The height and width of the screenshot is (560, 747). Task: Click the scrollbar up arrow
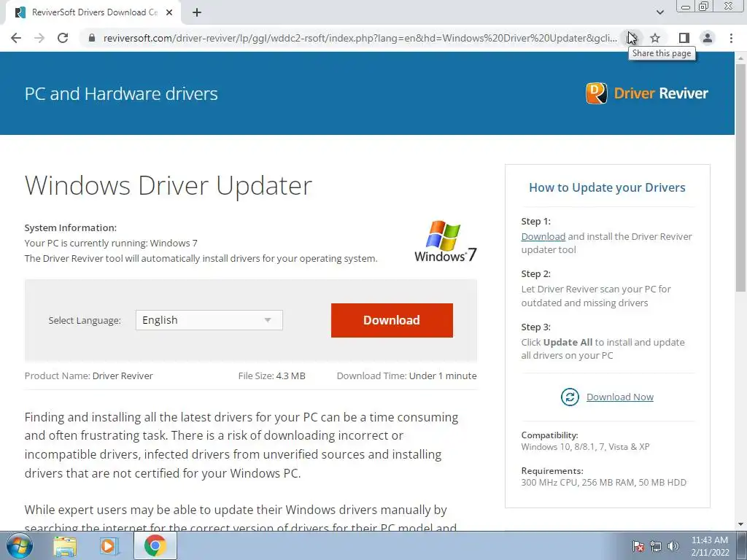pyautogui.click(x=740, y=57)
